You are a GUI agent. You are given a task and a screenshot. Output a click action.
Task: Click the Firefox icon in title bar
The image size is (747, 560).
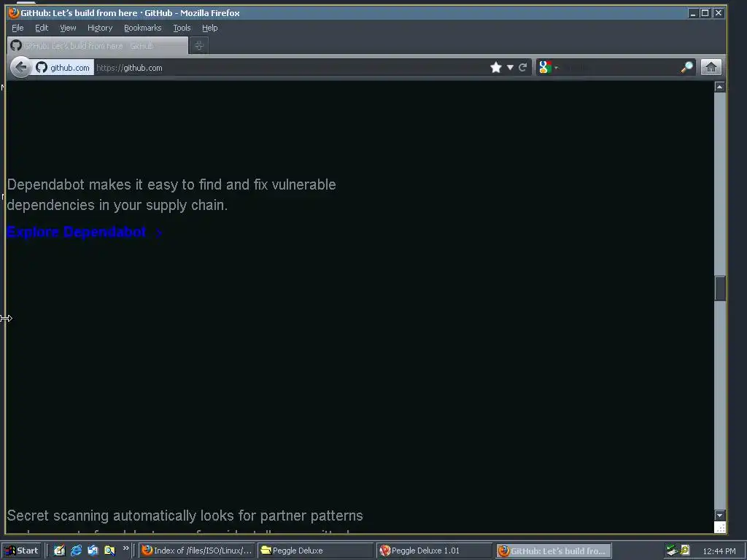point(14,13)
